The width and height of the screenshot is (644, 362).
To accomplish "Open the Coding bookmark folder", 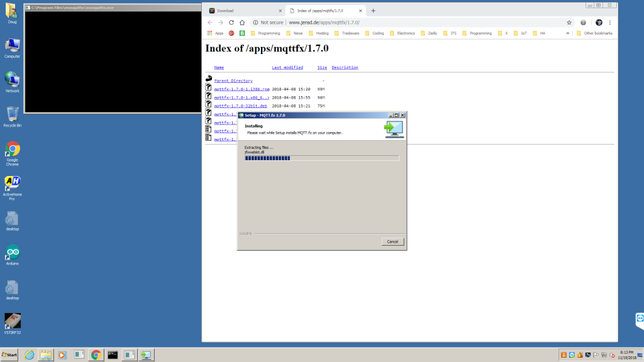I will [374, 33].
